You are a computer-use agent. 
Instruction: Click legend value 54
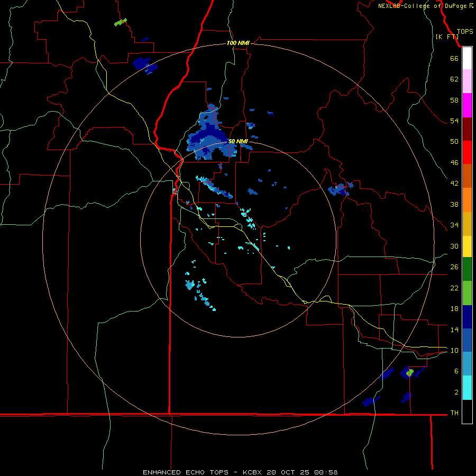click(x=454, y=121)
